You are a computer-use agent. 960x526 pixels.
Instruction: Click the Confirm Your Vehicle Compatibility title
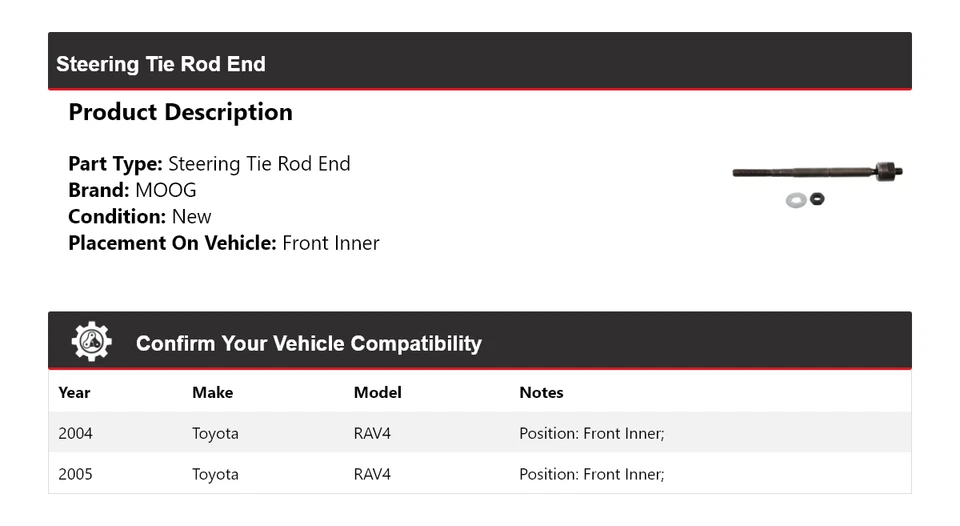[308, 343]
